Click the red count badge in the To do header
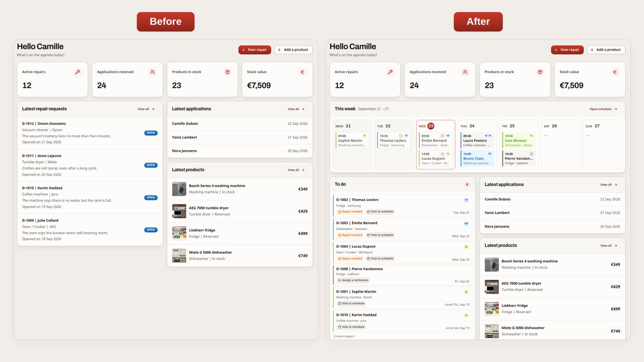The image size is (644, 362). point(467,184)
